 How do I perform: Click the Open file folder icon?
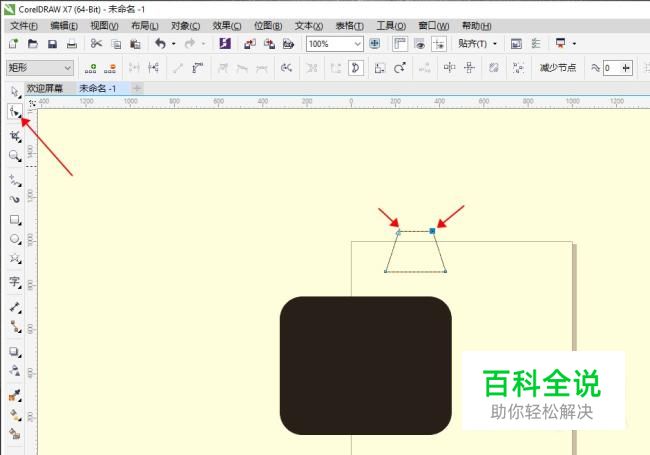pos(33,44)
